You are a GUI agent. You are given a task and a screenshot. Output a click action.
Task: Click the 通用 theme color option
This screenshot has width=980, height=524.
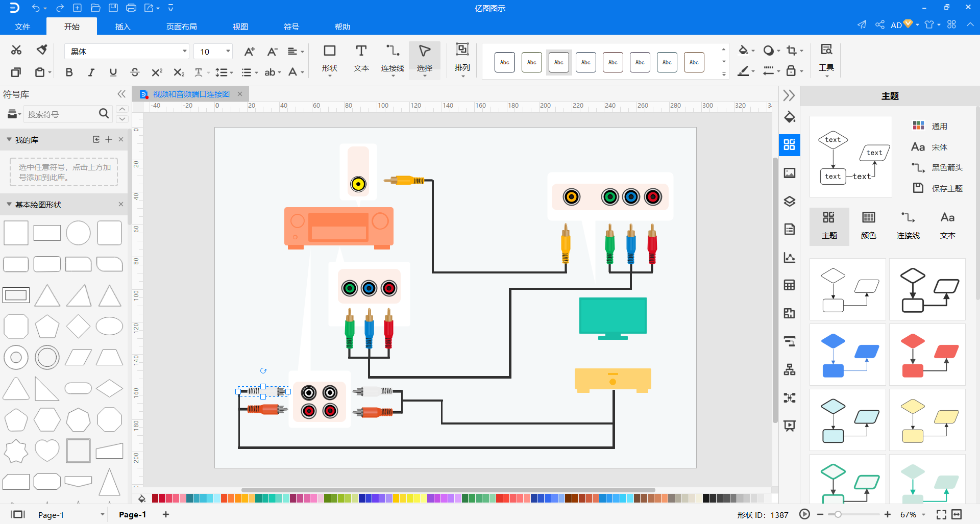coord(930,126)
